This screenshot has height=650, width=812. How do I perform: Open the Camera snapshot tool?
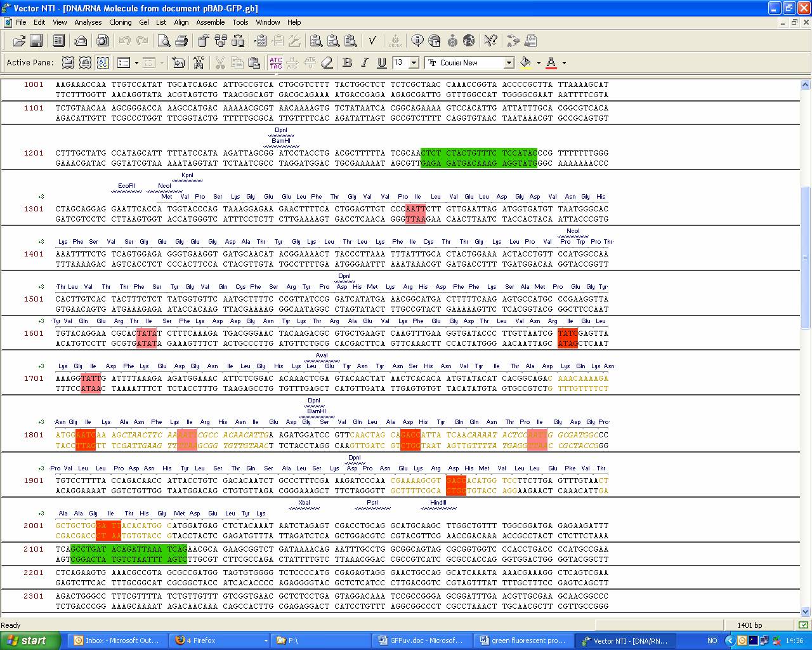[102, 41]
